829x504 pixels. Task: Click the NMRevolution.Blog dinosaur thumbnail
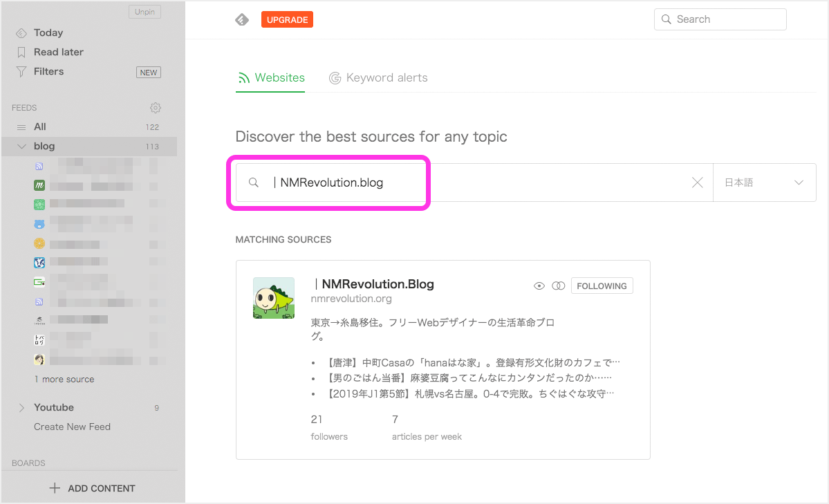click(274, 298)
